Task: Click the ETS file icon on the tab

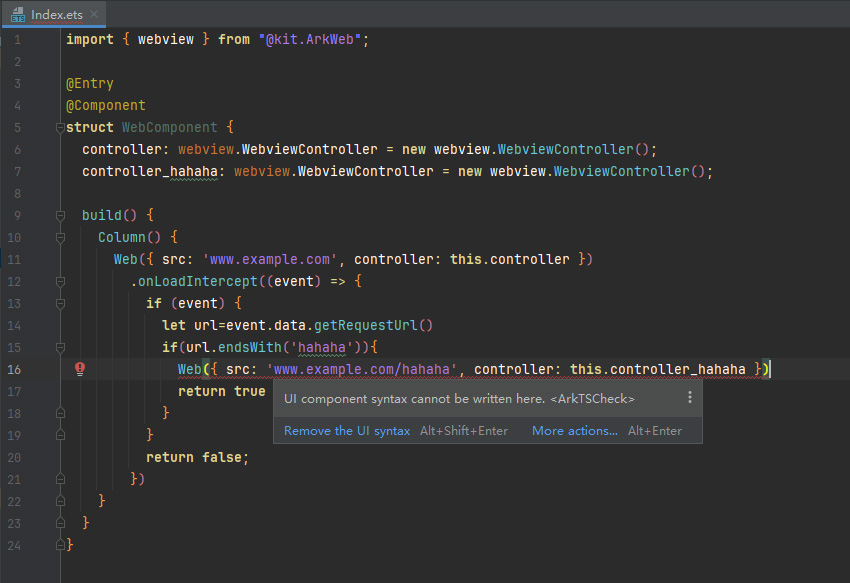Action: click(x=18, y=15)
